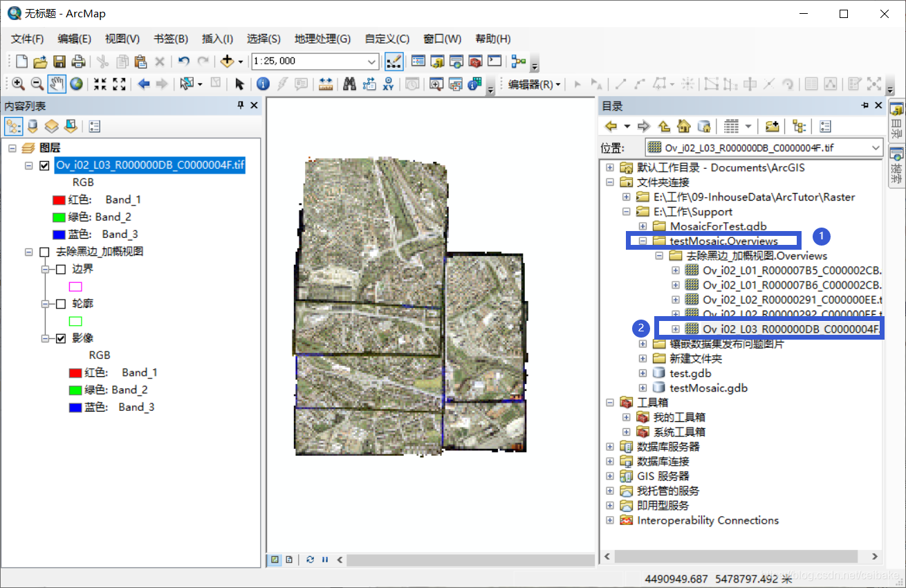Save the map document
The width and height of the screenshot is (906, 588).
(x=59, y=62)
